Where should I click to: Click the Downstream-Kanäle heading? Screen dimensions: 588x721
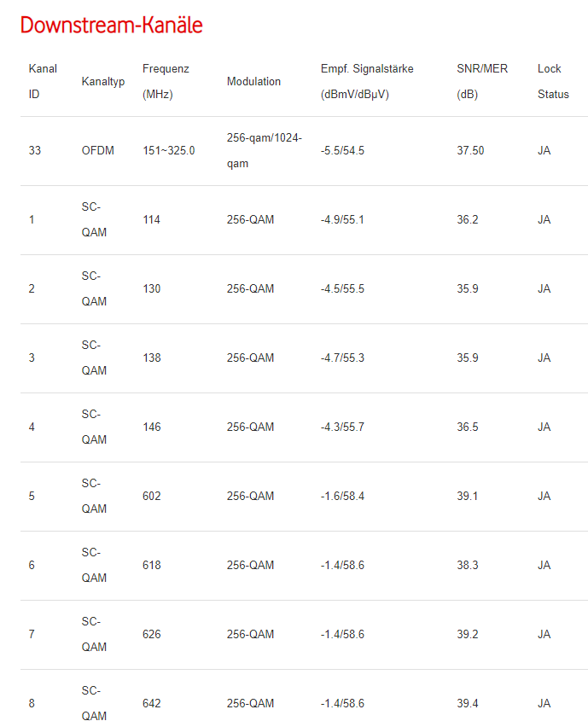point(111,25)
